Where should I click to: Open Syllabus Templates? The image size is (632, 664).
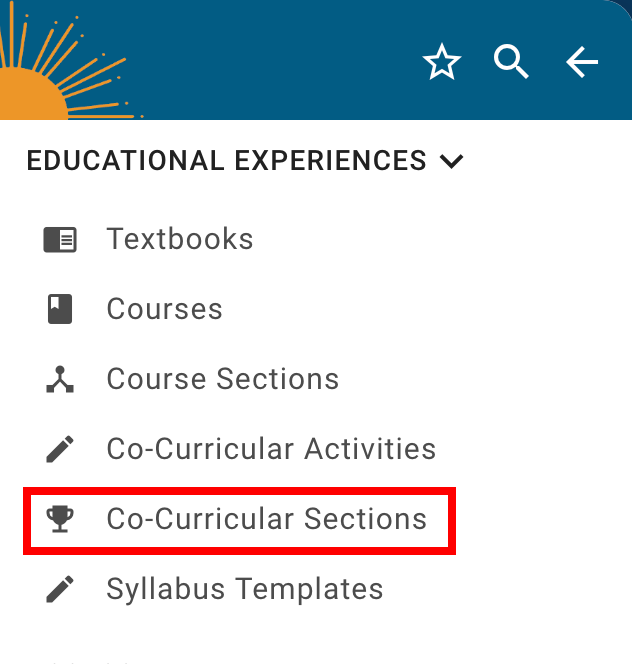[245, 590]
